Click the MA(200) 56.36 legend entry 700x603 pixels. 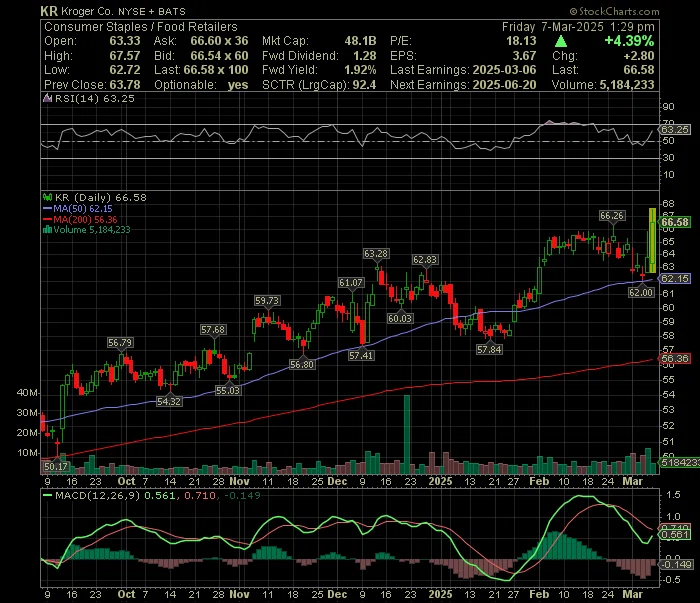point(85,219)
